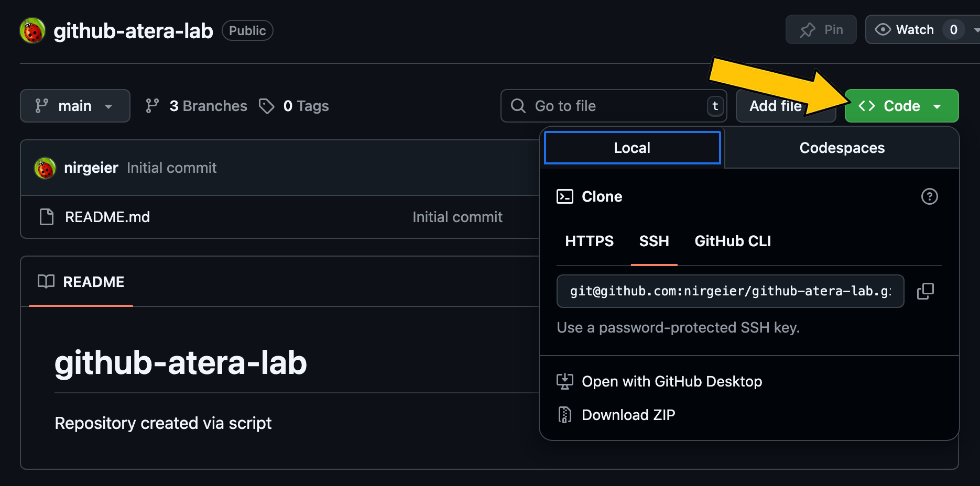Click the github-atera-lab repository title

coord(133,31)
